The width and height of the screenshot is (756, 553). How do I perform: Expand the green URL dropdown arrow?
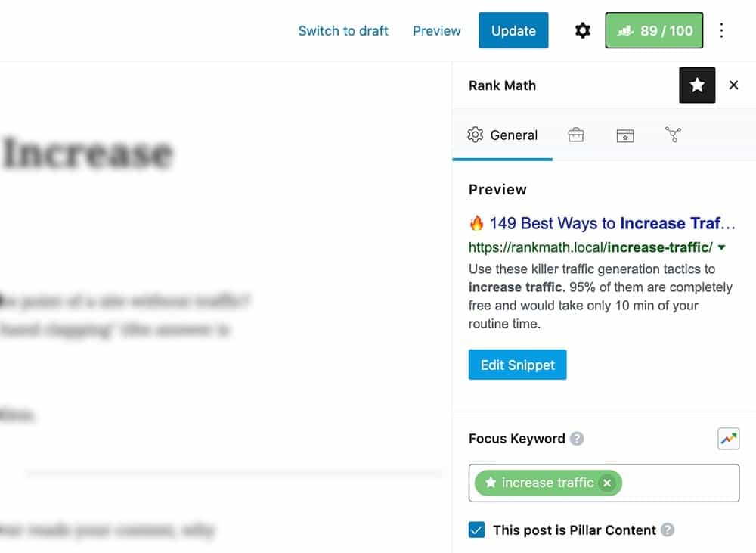[x=722, y=247]
